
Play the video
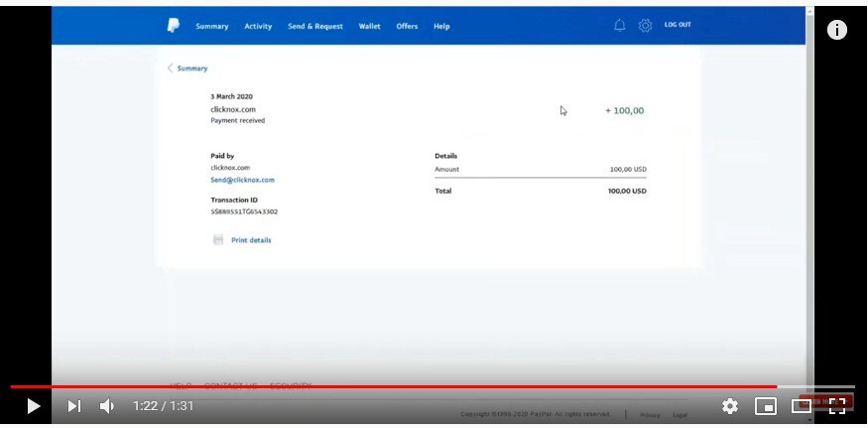point(33,406)
